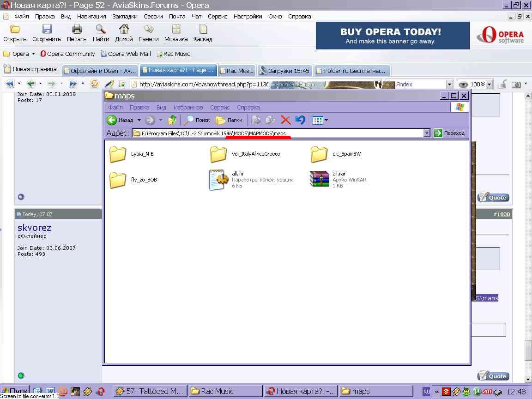
Task: Click the Buy Opera Today banner
Action: pos(393,36)
